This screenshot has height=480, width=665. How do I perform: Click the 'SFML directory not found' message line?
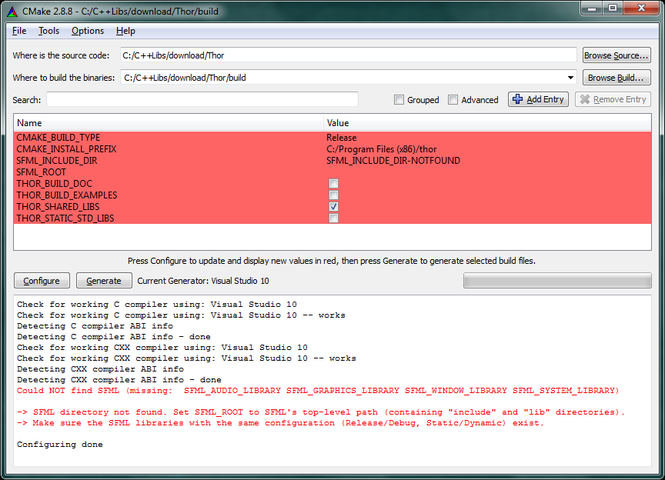pos(321,412)
